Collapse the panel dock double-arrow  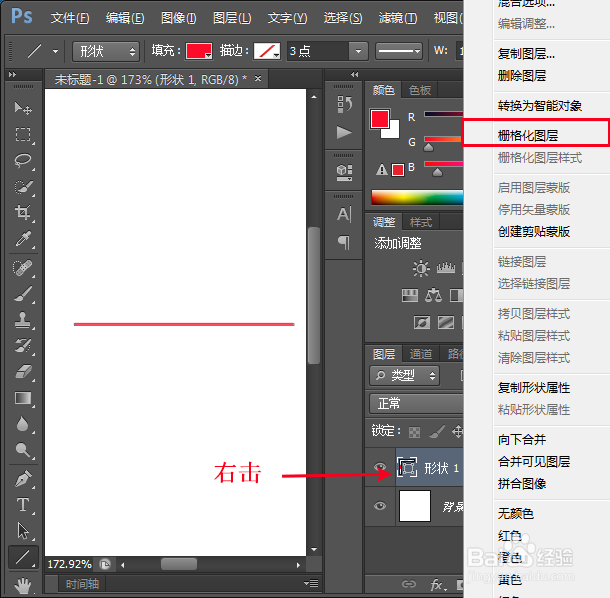pos(354,74)
